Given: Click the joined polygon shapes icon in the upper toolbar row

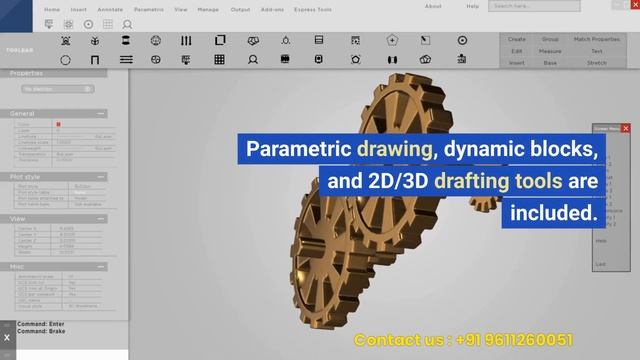Looking at the screenshot, I should (253, 40).
